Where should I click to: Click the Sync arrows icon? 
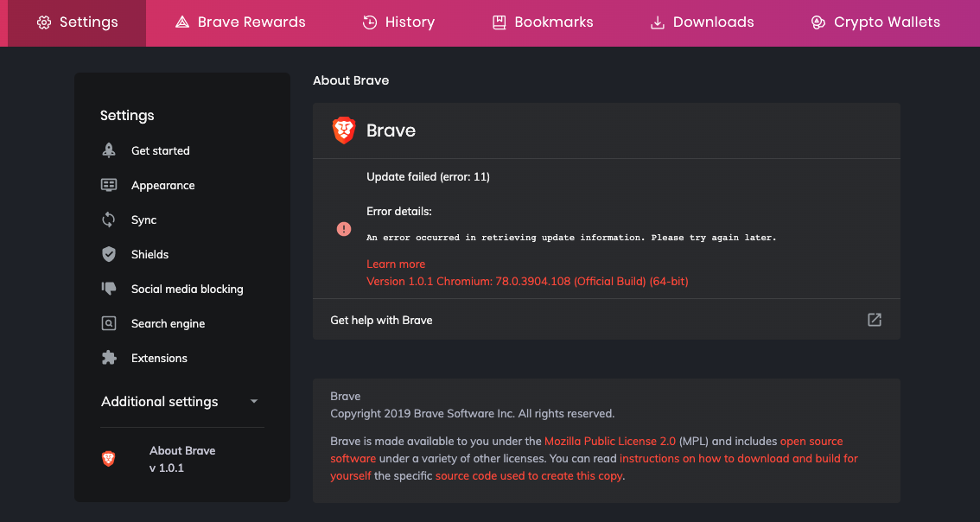109,220
